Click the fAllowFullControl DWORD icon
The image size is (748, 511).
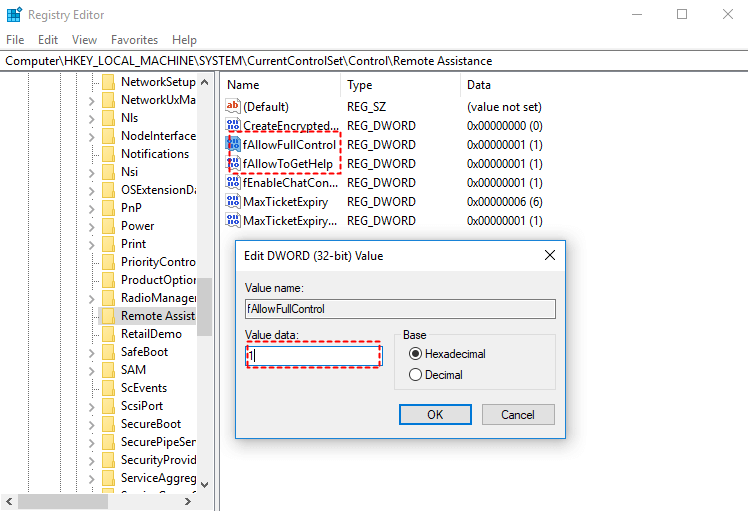[233, 144]
